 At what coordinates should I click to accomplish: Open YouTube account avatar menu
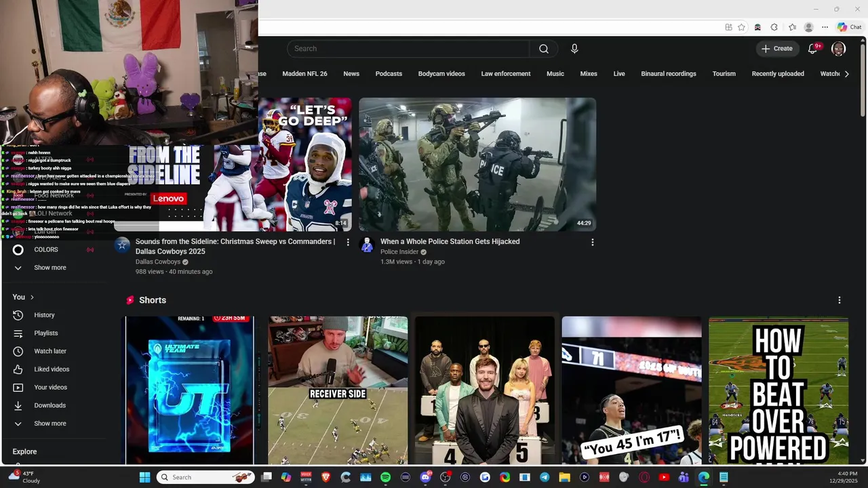click(839, 49)
